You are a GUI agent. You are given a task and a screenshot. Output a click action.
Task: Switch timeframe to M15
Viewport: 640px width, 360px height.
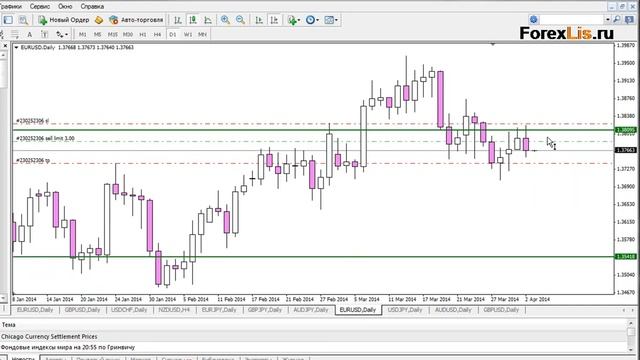[x=113, y=34]
